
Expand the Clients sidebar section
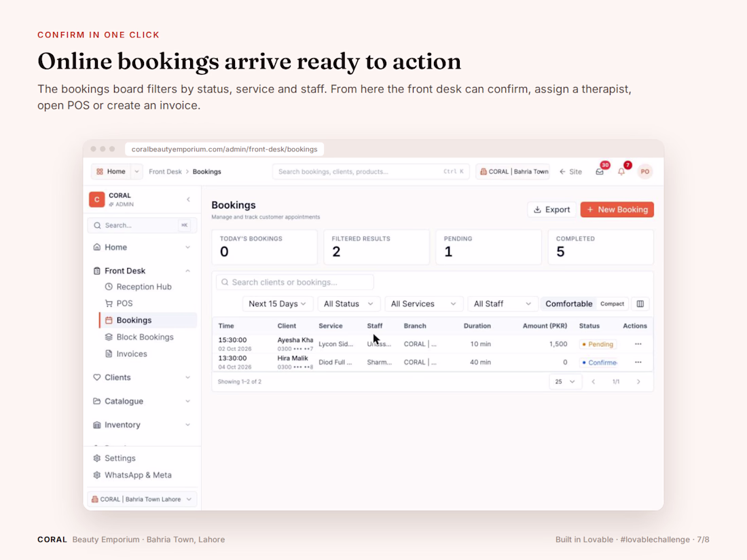pyautogui.click(x=143, y=377)
